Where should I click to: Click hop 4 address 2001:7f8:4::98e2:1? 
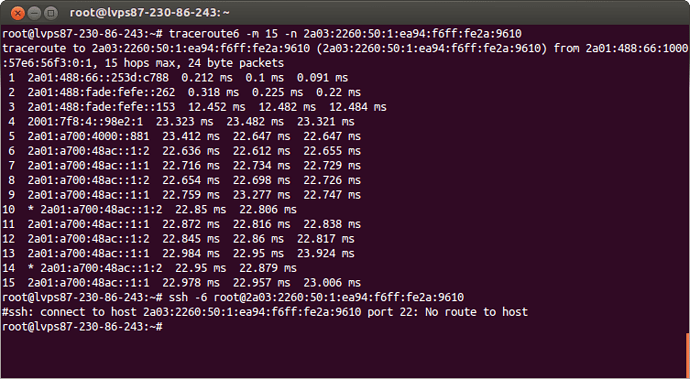click(x=85, y=121)
